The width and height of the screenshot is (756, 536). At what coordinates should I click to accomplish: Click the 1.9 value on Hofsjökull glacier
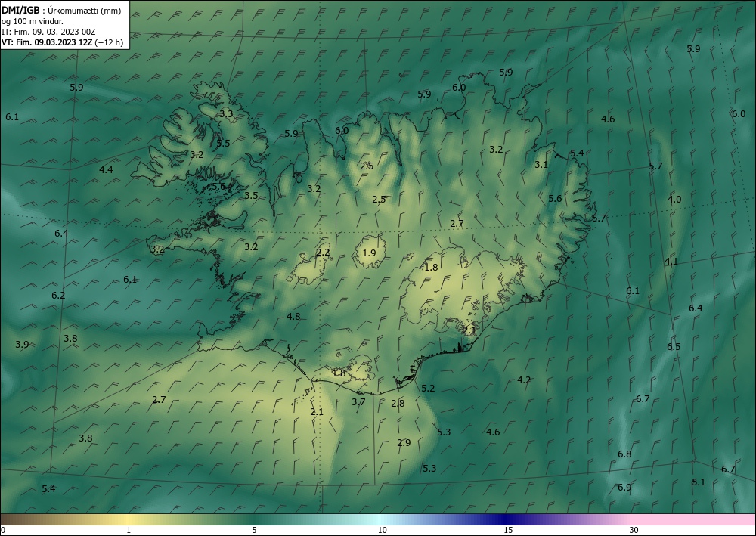point(369,253)
